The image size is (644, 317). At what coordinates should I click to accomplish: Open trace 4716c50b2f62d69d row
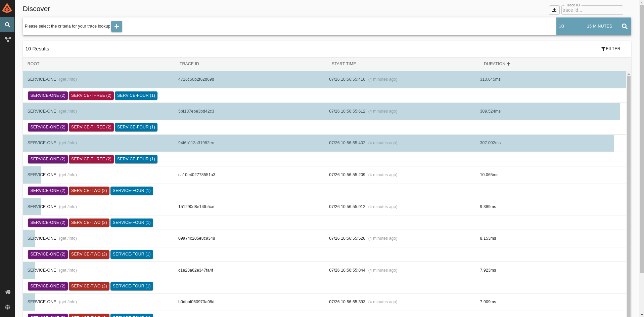(x=196, y=79)
